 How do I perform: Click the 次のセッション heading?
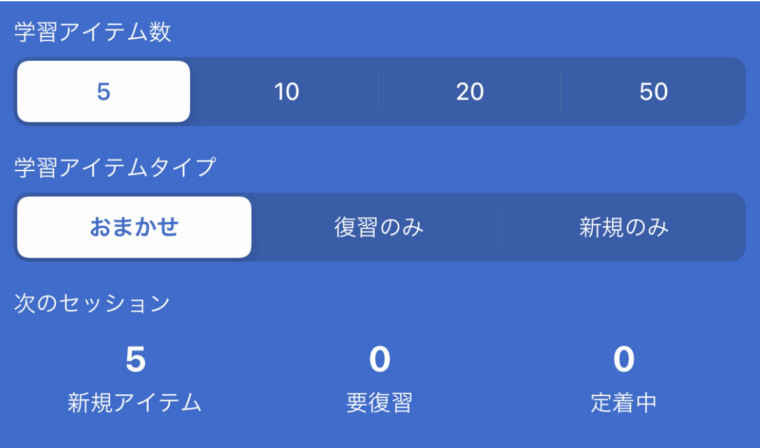(92, 303)
